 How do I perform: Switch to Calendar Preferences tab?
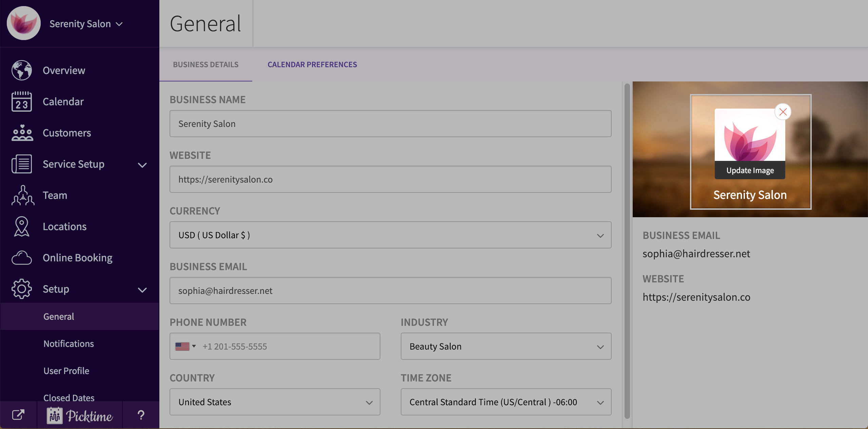click(312, 64)
